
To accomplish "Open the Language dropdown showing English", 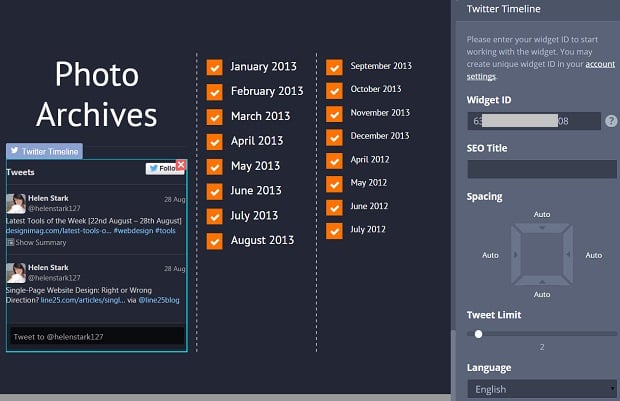I will click(541, 389).
